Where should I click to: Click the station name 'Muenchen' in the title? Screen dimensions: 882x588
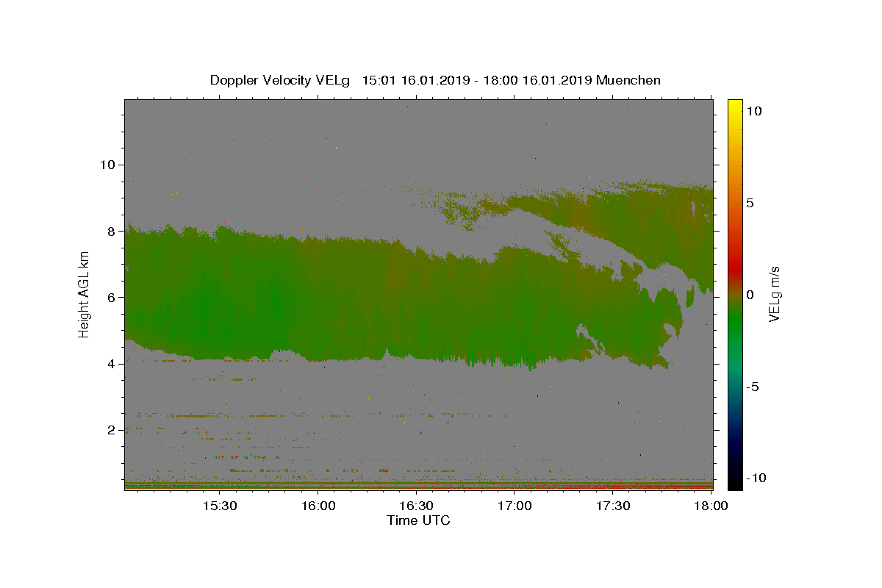(x=628, y=80)
